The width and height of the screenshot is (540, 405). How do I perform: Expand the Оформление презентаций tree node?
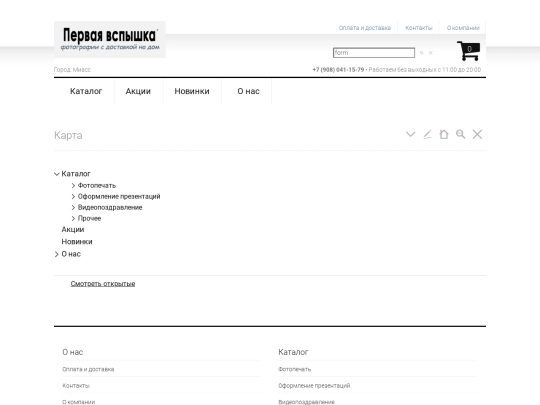click(x=73, y=197)
